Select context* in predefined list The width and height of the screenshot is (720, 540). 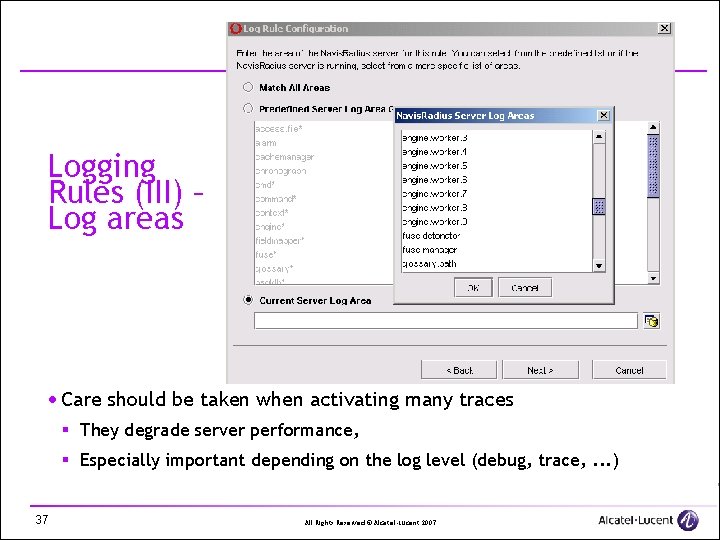(272, 213)
